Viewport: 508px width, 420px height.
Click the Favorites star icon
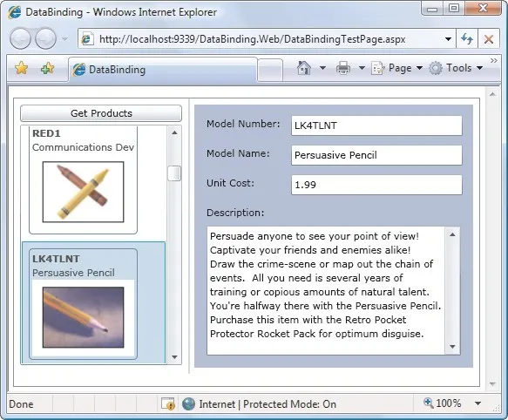(21, 68)
